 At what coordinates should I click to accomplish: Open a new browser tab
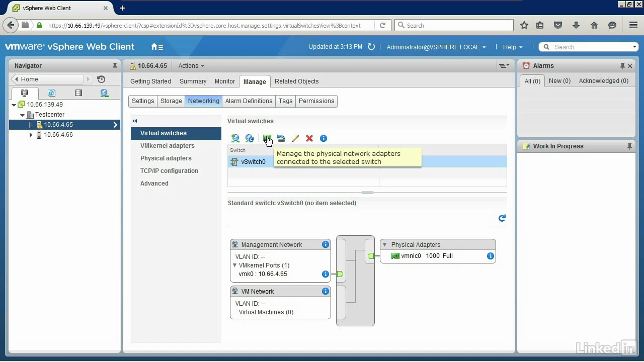(122, 8)
